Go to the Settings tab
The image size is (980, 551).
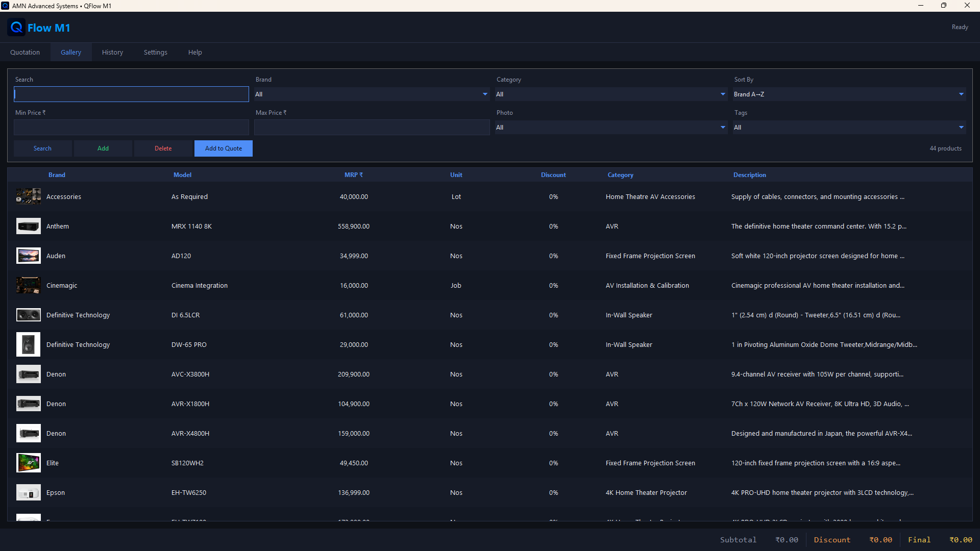[x=156, y=52]
